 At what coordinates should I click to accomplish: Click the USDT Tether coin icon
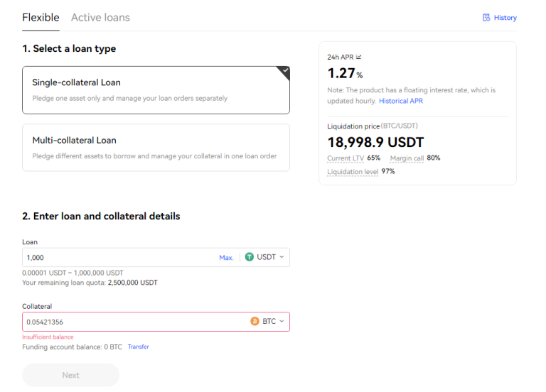click(x=249, y=257)
